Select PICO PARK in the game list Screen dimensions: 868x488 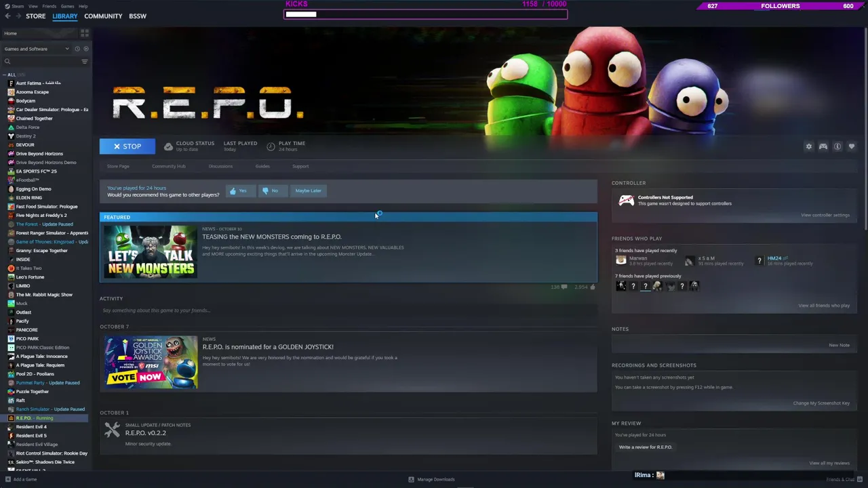27,339
